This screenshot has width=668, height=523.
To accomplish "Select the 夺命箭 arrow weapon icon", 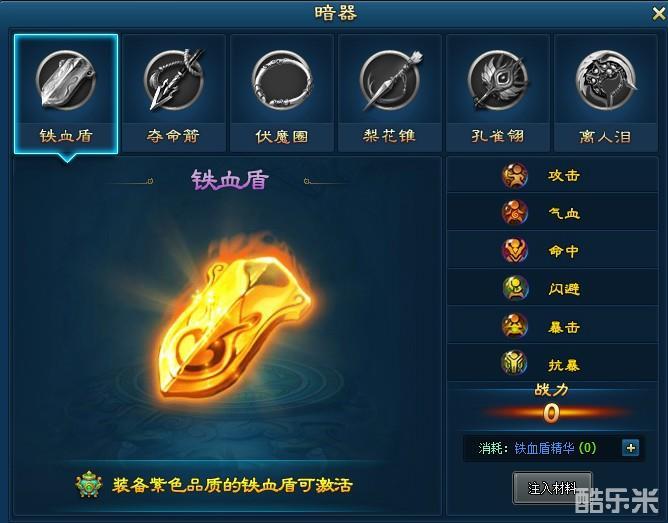I will 174,80.
